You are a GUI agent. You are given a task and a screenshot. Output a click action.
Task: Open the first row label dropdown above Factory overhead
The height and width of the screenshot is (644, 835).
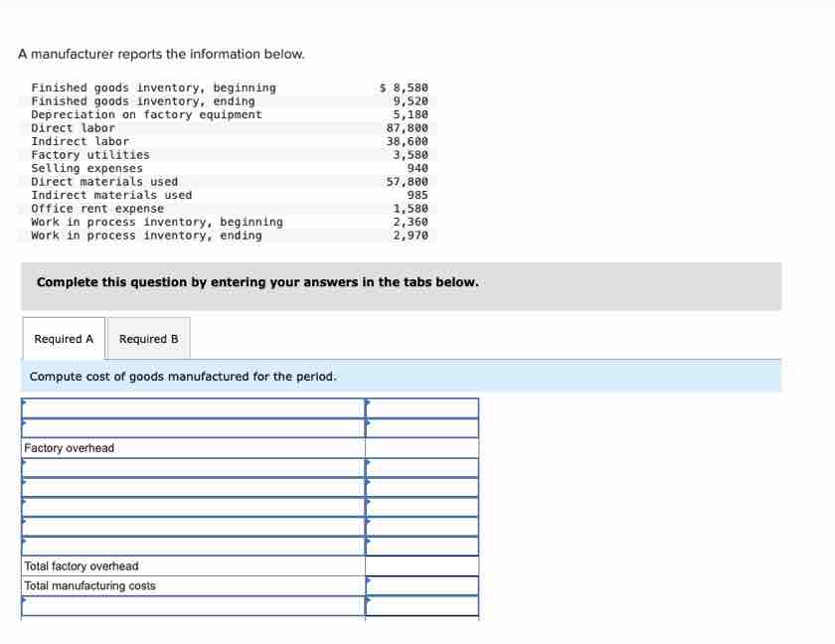pyautogui.click(x=193, y=408)
